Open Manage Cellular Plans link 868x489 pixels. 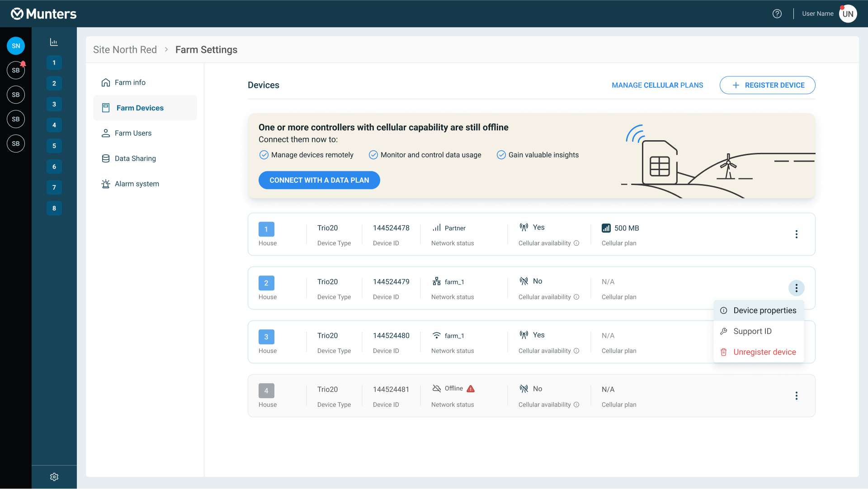coord(657,85)
